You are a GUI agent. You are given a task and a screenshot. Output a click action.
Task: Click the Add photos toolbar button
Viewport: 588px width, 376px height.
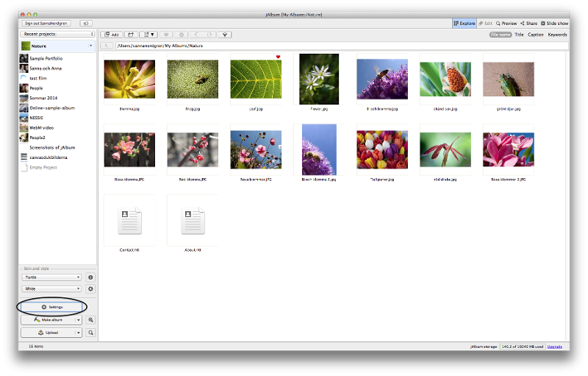click(112, 35)
